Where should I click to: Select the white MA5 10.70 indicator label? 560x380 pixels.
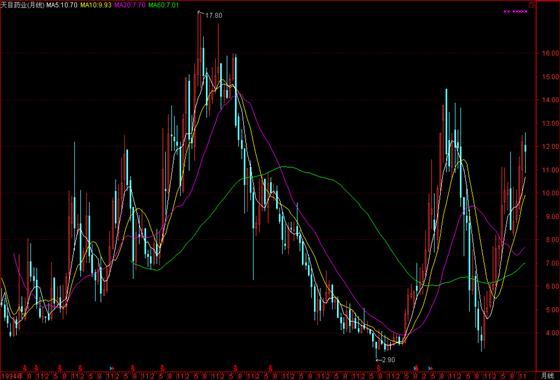(x=61, y=5)
